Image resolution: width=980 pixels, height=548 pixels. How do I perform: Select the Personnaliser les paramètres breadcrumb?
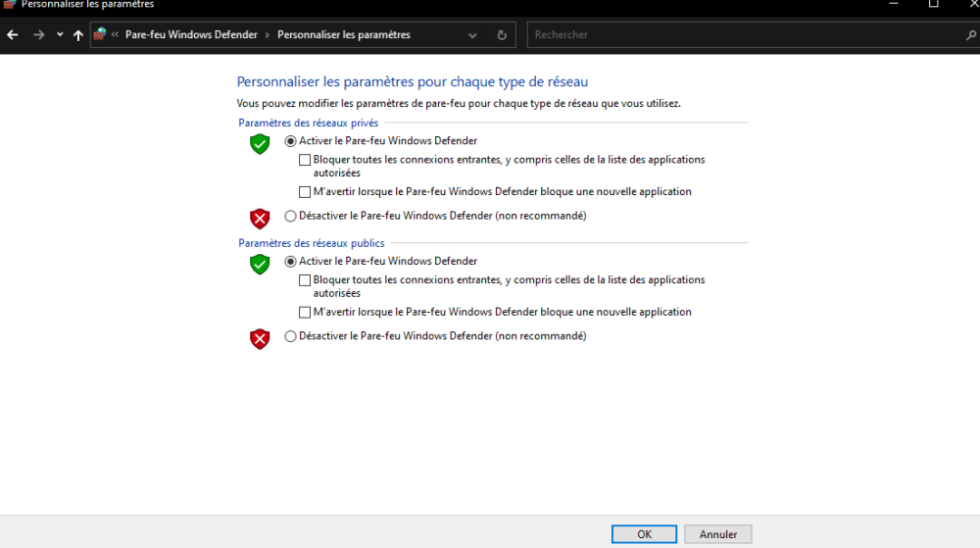tap(344, 34)
